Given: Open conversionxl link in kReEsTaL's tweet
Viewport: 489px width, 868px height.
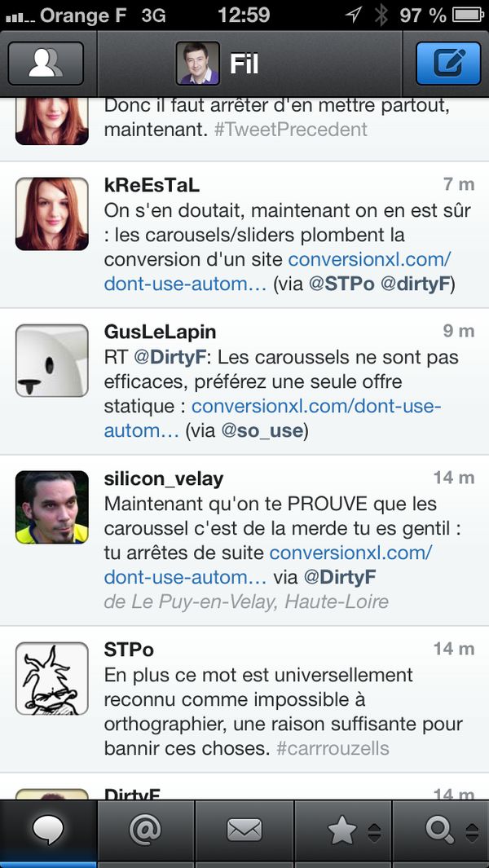Looking at the screenshot, I should pos(369,259).
